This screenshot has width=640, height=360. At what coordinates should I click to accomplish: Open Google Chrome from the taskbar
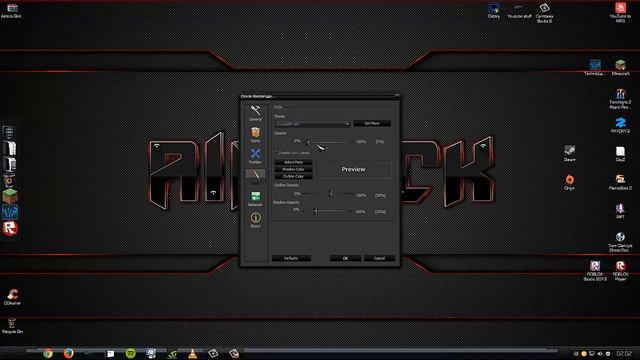(x=48, y=353)
